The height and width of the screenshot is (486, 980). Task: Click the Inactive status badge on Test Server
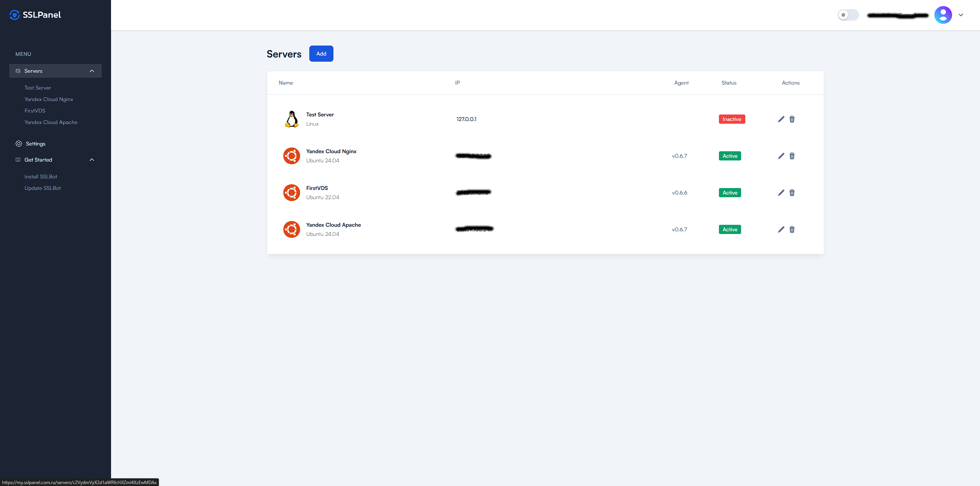tap(732, 119)
